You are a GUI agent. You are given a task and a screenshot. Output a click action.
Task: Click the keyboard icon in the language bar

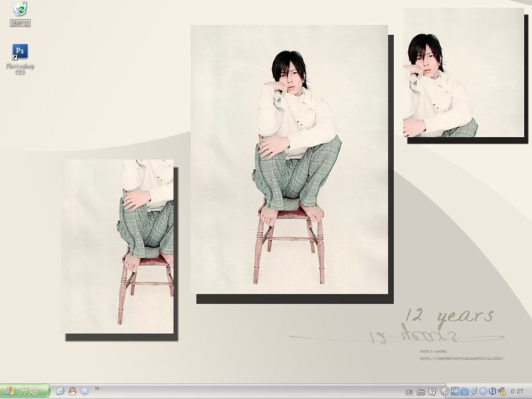coord(421,392)
